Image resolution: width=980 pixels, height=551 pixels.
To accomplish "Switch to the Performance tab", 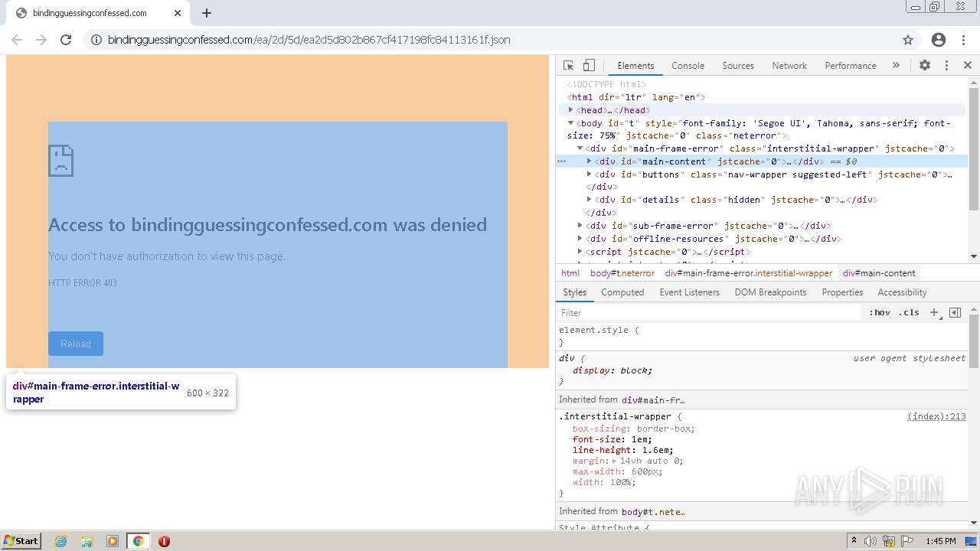I will tap(851, 66).
